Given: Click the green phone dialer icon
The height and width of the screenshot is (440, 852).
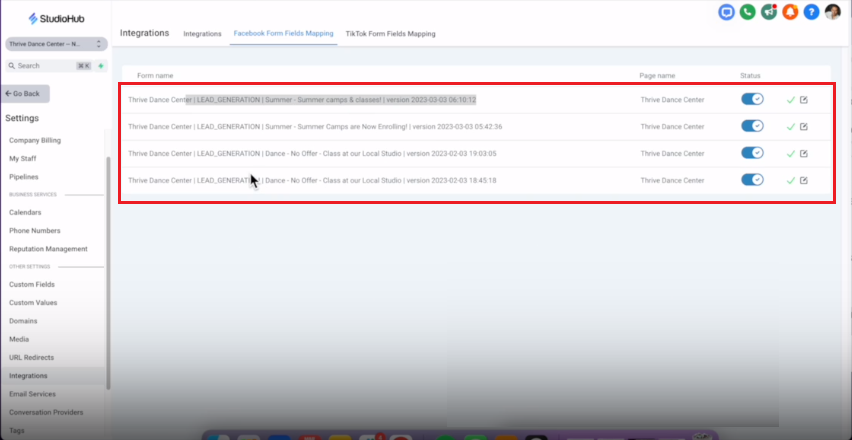Looking at the screenshot, I should (748, 12).
